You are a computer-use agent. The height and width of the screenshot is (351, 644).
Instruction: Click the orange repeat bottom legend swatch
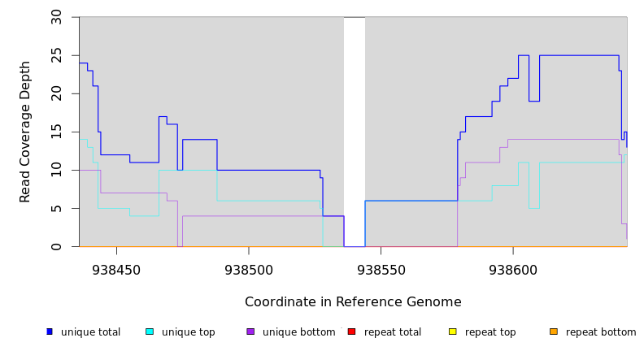(554, 331)
